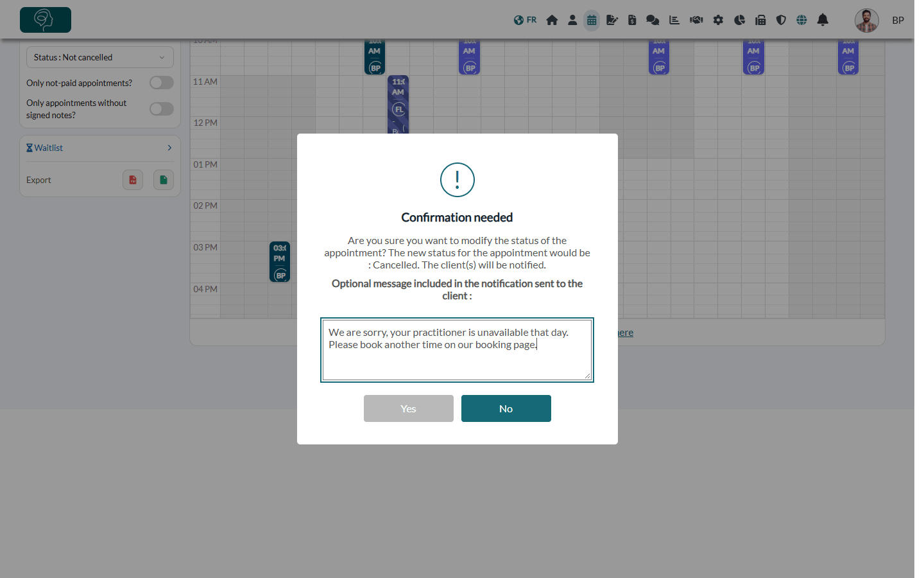This screenshot has width=924, height=578.
Task: Open the 11 AM FL appointment block
Action: 398,105
